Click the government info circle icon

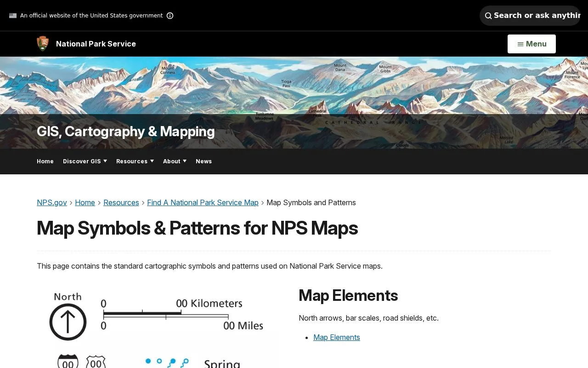(170, 16)
